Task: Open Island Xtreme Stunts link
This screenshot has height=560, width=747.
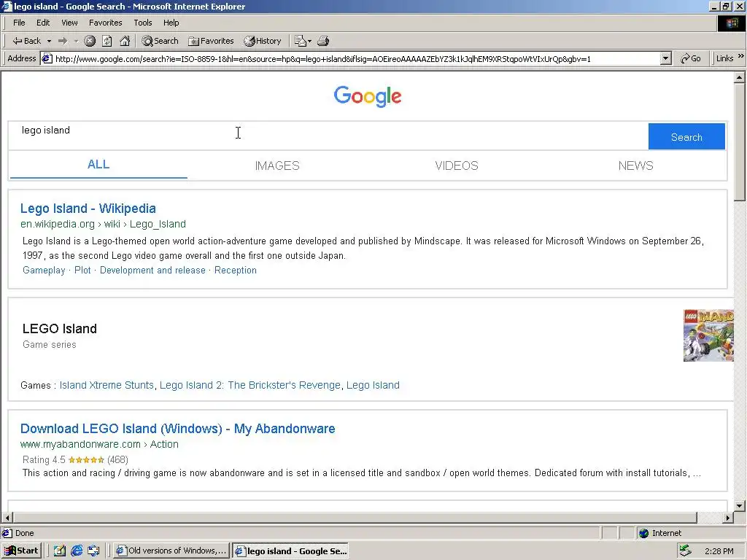Action: pyautogui.click(x=107, y=385)
